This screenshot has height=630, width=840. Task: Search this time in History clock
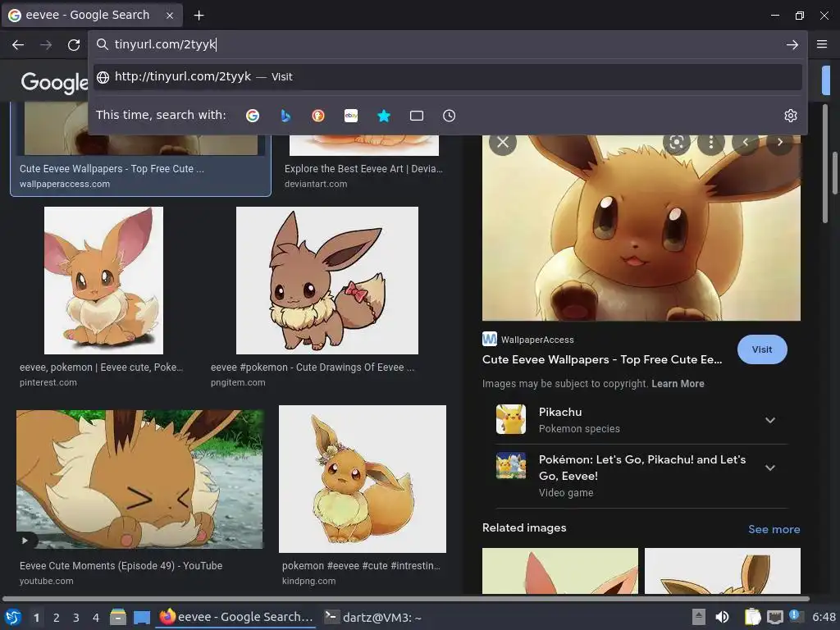tap(449, 116)
